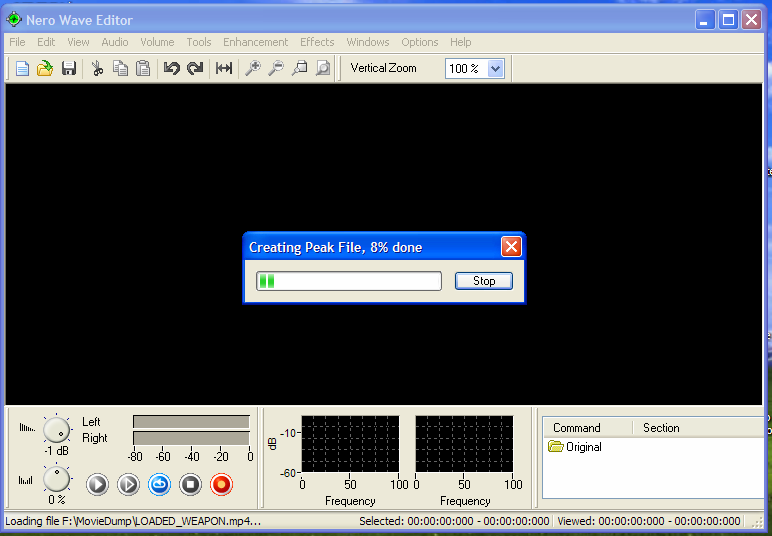The height and width of the screenshot is (536, 772).
Task: Open the Effects menu
Action: click(317, 42)
